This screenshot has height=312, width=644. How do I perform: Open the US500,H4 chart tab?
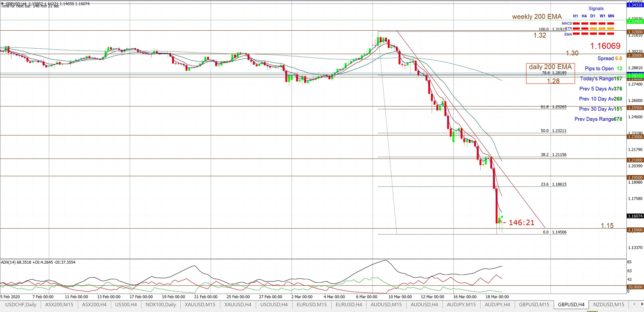pos(126,305)
